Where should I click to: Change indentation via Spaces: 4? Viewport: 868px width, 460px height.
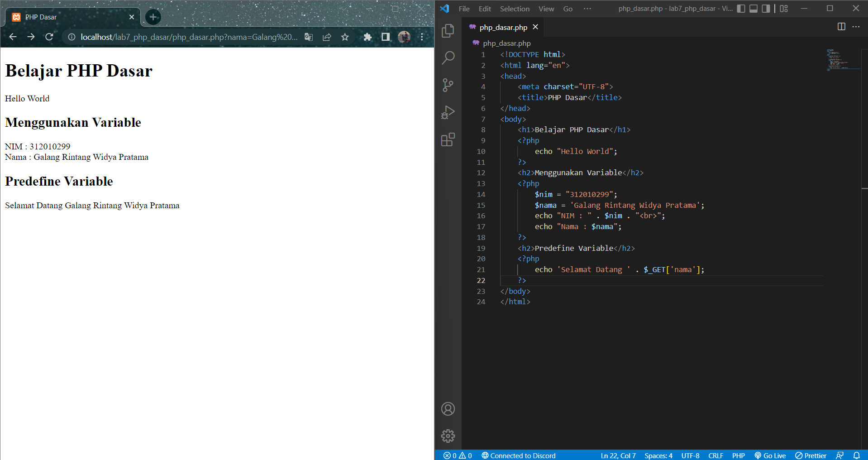658,455
